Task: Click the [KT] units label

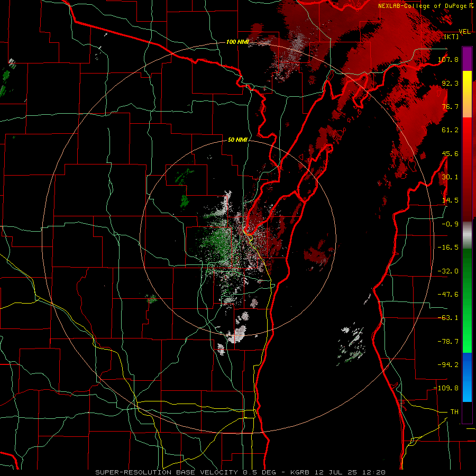Action: tap(452, 36)
